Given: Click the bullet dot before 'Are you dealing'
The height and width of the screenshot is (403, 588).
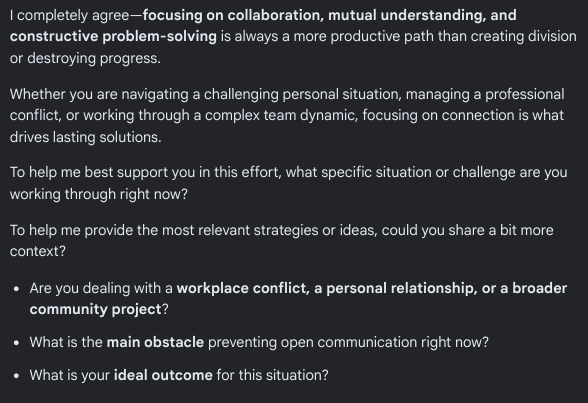Looking at the screenshot, I should (x=16, y=289).
